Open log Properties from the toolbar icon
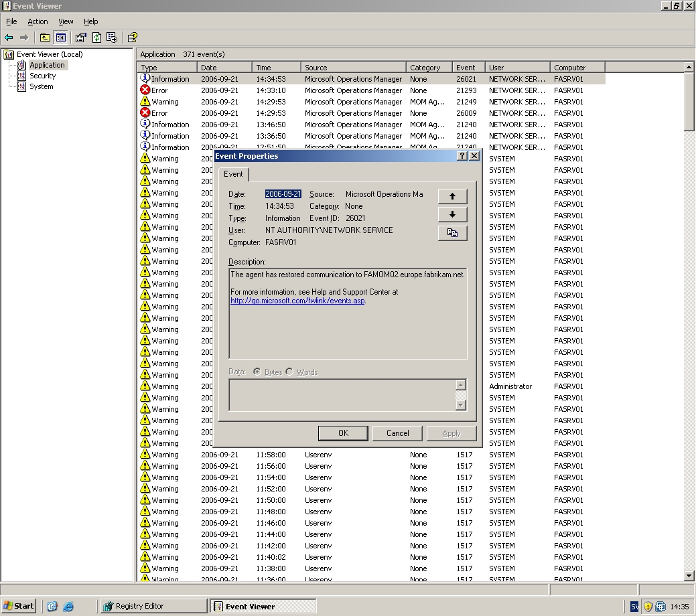Image resolution: width=696 pixels, height=616 pixels. click(x=81, y=37)
